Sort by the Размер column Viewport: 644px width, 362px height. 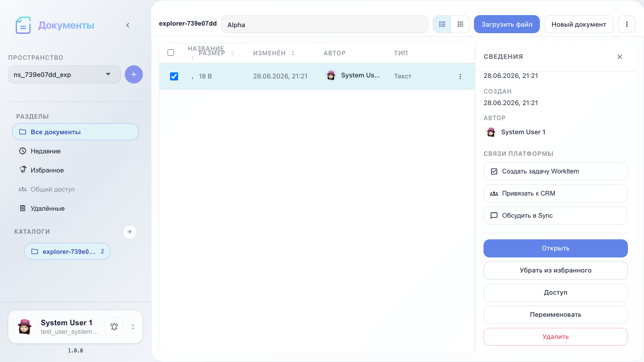(x=216, y=53)
